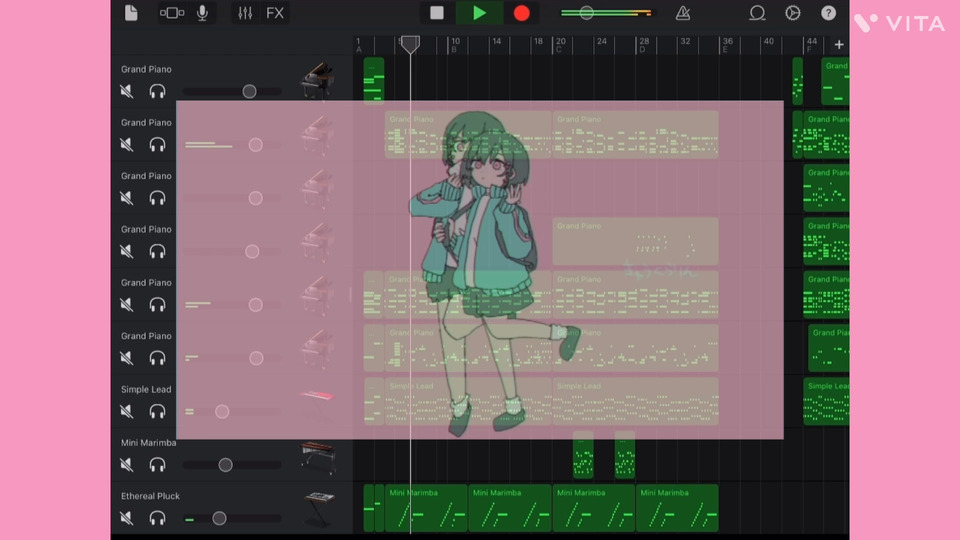Screen dimensions: 960x540
Task: Select the Ethereal Pluck keyboard instrument icon
Action: point(319,509)
